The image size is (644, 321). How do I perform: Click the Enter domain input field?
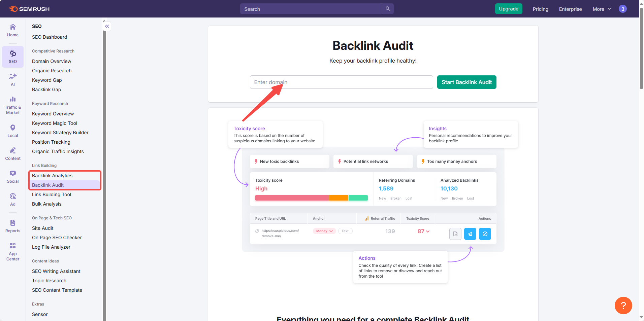coord(341,82)
